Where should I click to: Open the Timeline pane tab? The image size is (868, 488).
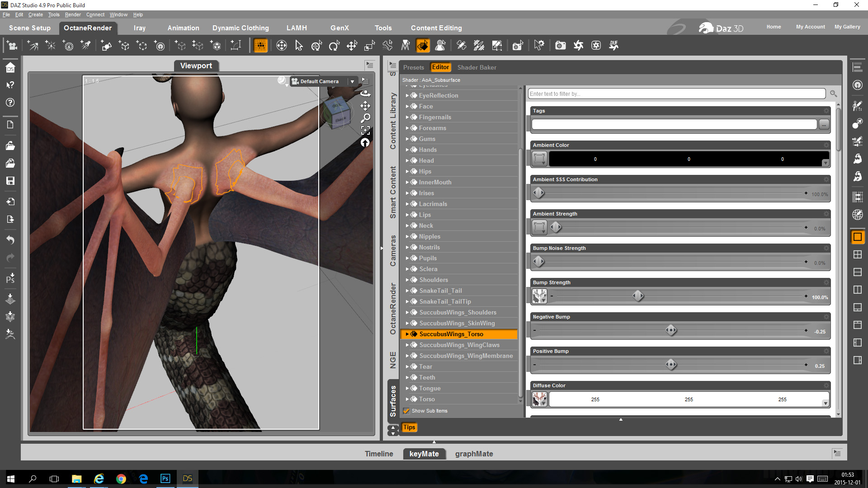click(379, 454)
